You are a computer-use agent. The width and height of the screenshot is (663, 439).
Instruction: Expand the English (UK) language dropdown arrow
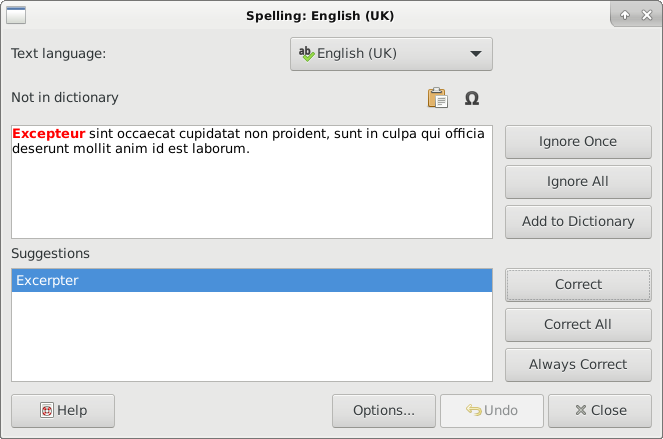point(476,54)
